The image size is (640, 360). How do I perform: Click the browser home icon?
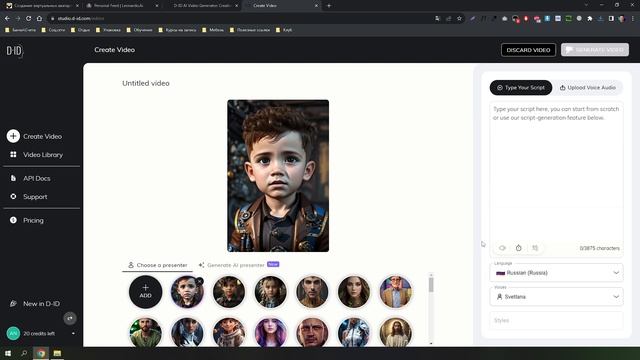(x=39, y=18)
